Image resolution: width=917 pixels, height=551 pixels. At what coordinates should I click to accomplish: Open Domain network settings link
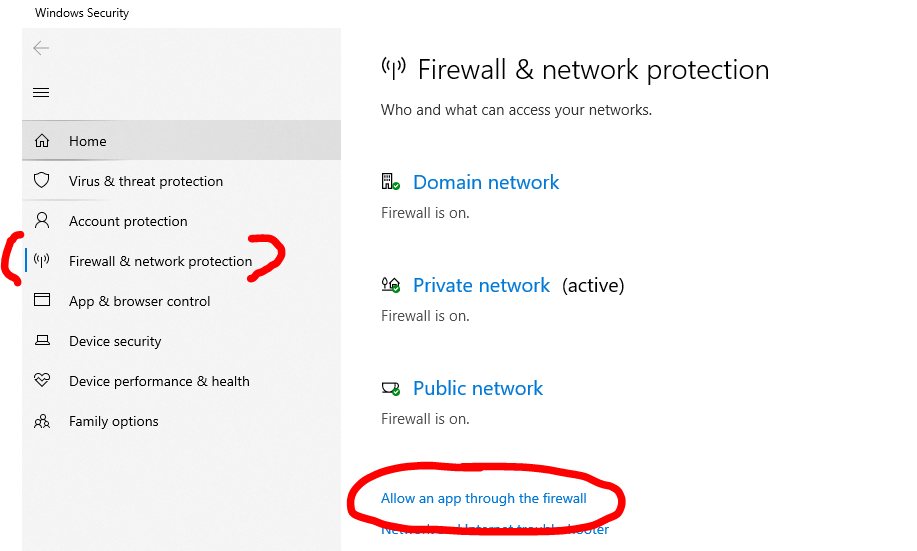point(486,182)
